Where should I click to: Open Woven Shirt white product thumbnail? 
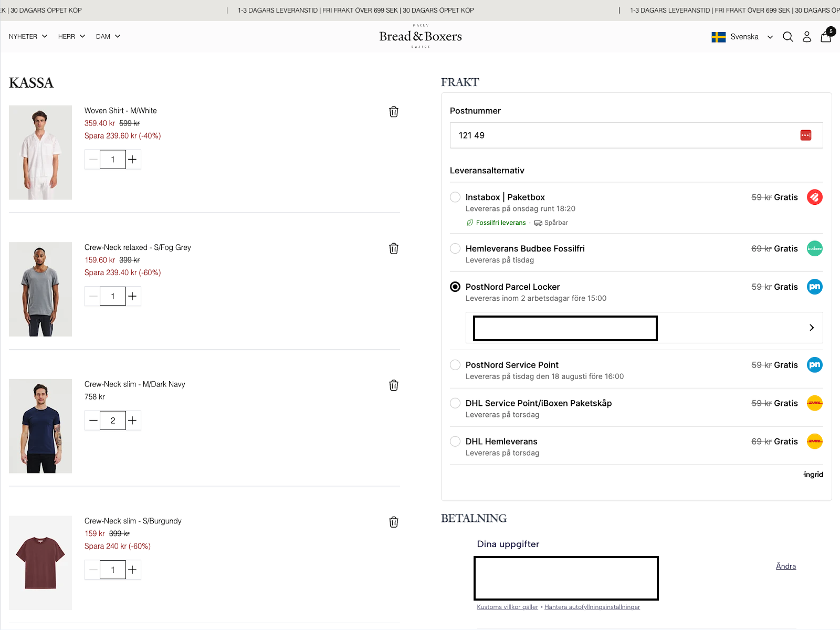click(40, 152)
